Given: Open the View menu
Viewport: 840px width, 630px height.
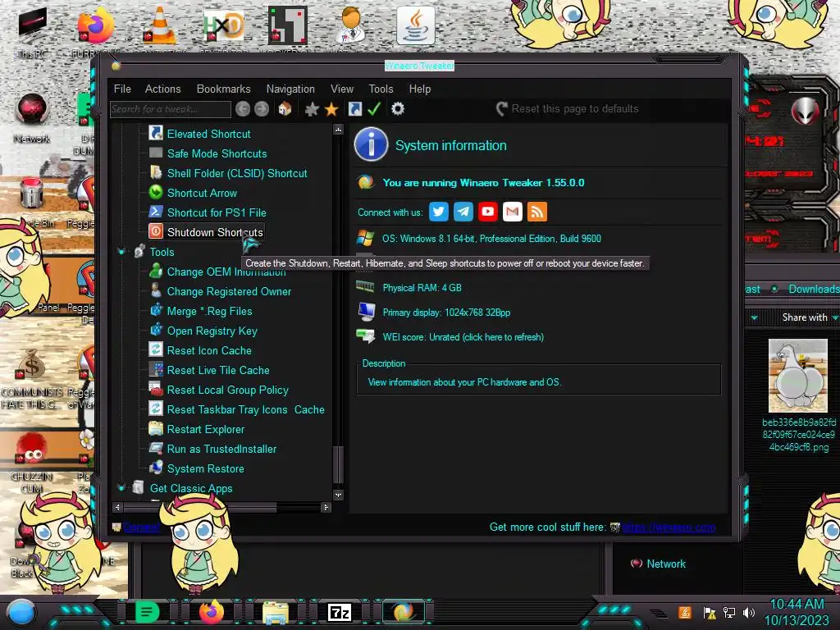Looking at the screenshot, I should coord(342,89).
